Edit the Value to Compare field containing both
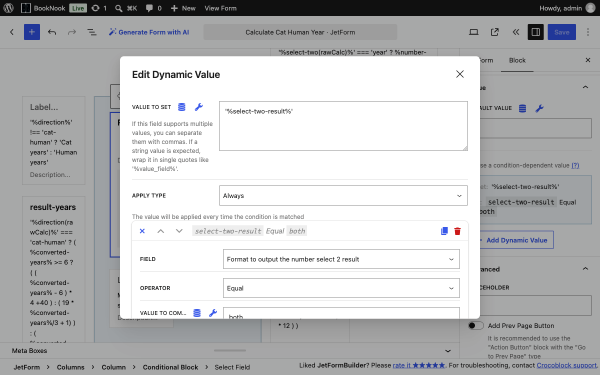600x375 pixels. (341, 313)
